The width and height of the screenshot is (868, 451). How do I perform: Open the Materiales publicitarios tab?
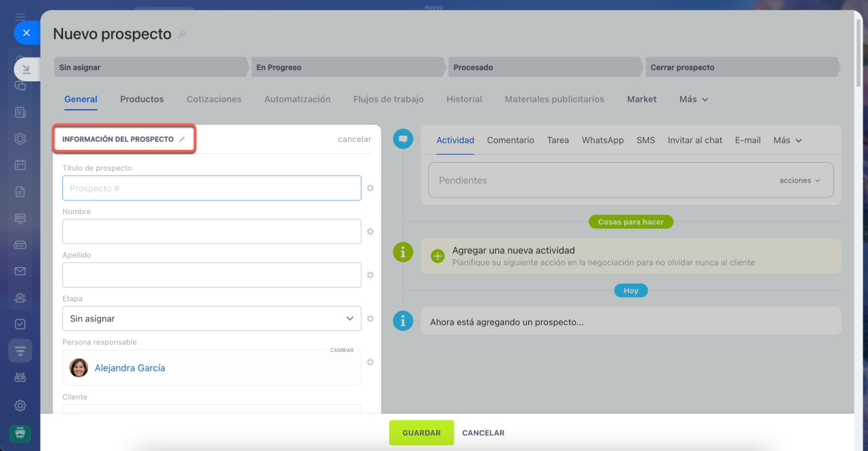555,99
